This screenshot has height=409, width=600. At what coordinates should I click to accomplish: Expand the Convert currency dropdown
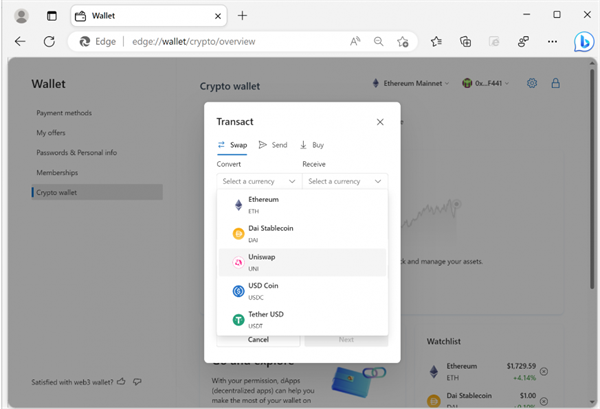259,181
